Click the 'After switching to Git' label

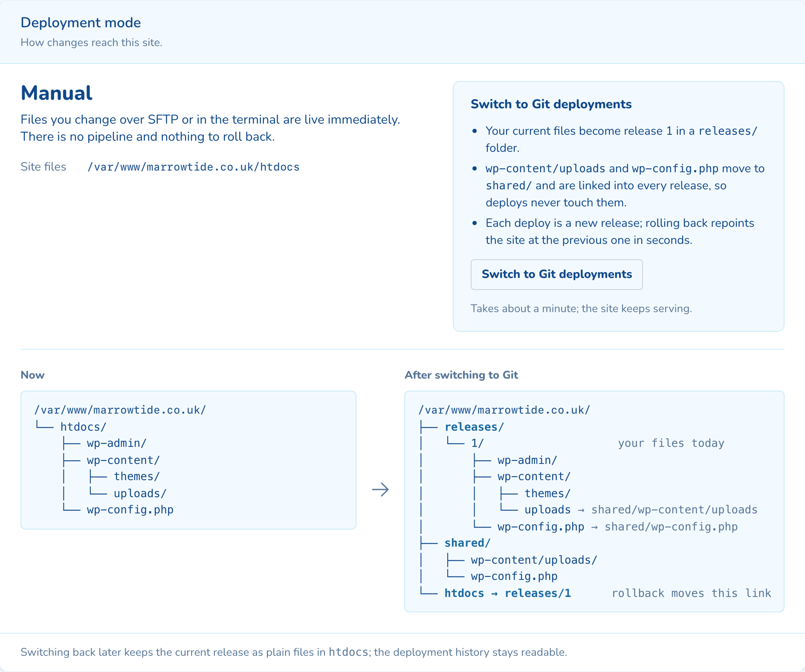tap(461, 375)
